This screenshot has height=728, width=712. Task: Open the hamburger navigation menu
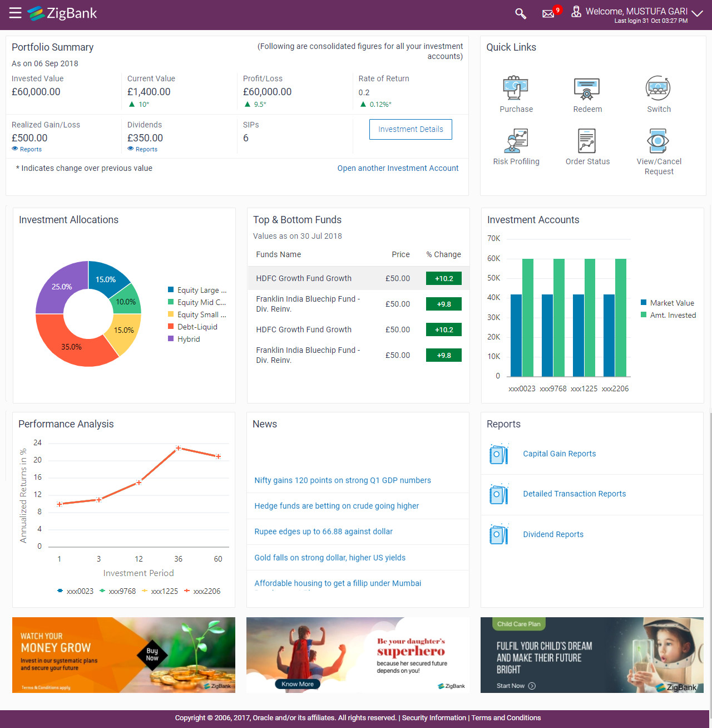pyautogui.click(x=15, y=13)
